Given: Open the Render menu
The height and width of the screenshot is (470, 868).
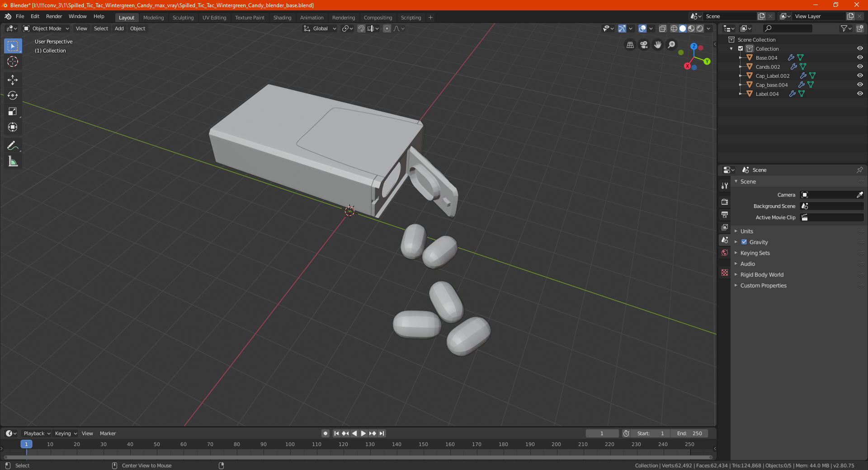Looking at the screenshot, I should point(54,17).
